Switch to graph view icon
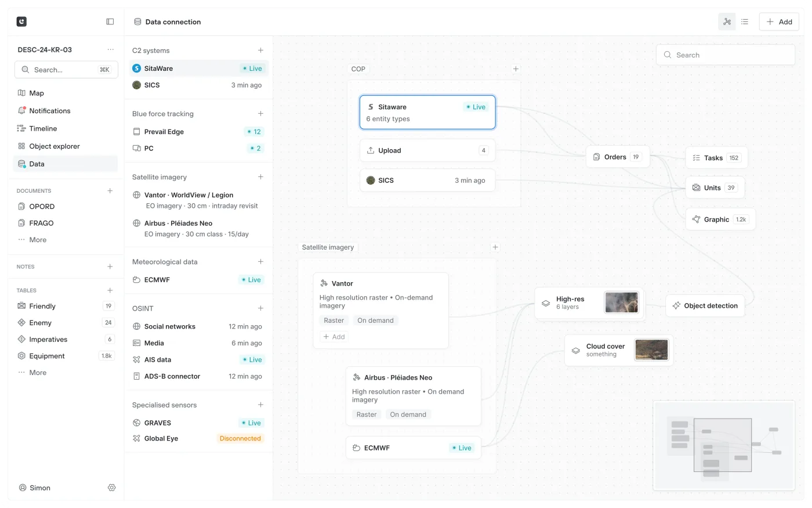812x508 pixels. pyautogui.click(x=727, y=21)
